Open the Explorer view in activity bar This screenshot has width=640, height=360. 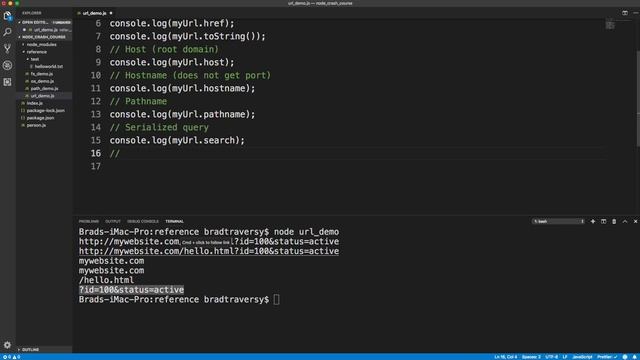click(7, 16)
